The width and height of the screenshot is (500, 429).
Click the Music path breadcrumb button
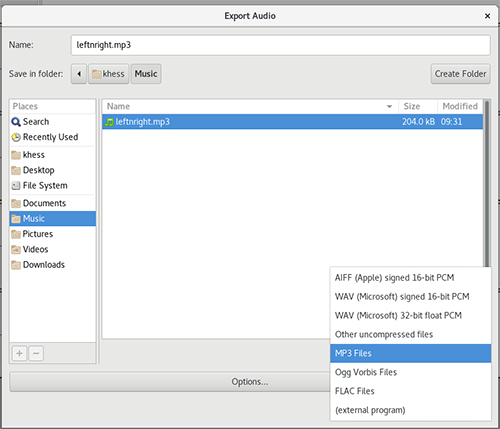pos(146,74)
